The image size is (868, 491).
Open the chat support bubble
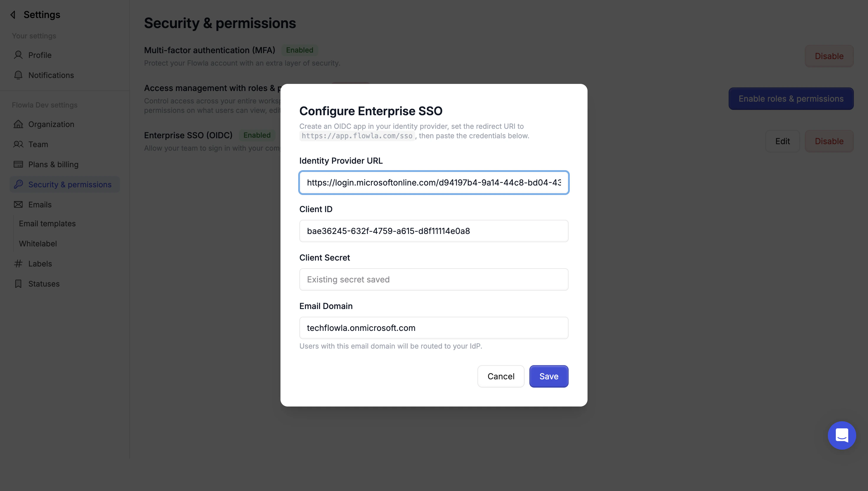point(842,435)
